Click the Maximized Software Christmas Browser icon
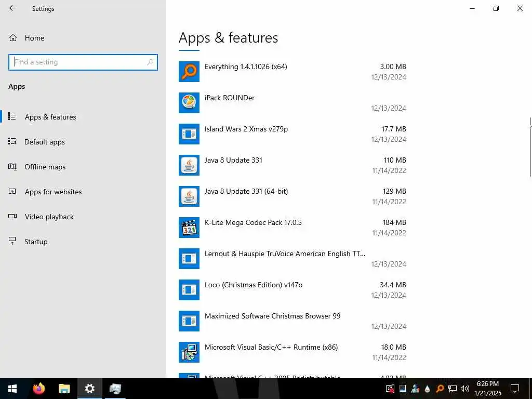Viewport: 532px width, 399px height. pos(189,321)
